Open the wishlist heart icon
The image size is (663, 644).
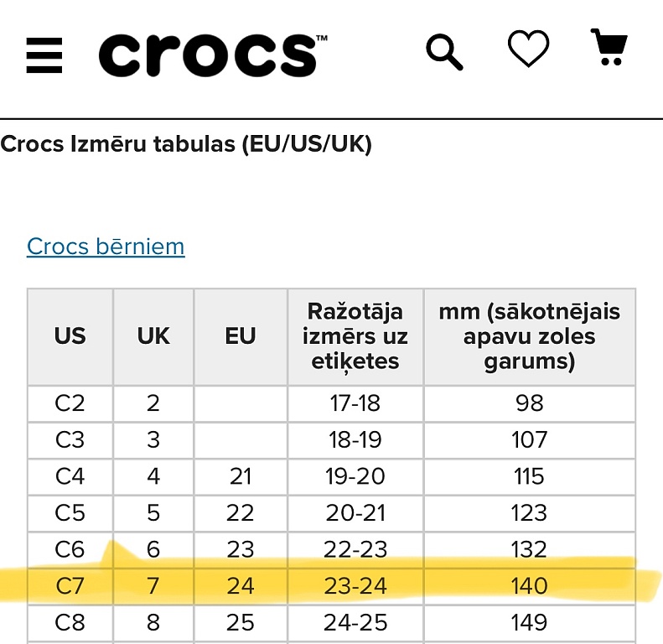click(528, 49)
